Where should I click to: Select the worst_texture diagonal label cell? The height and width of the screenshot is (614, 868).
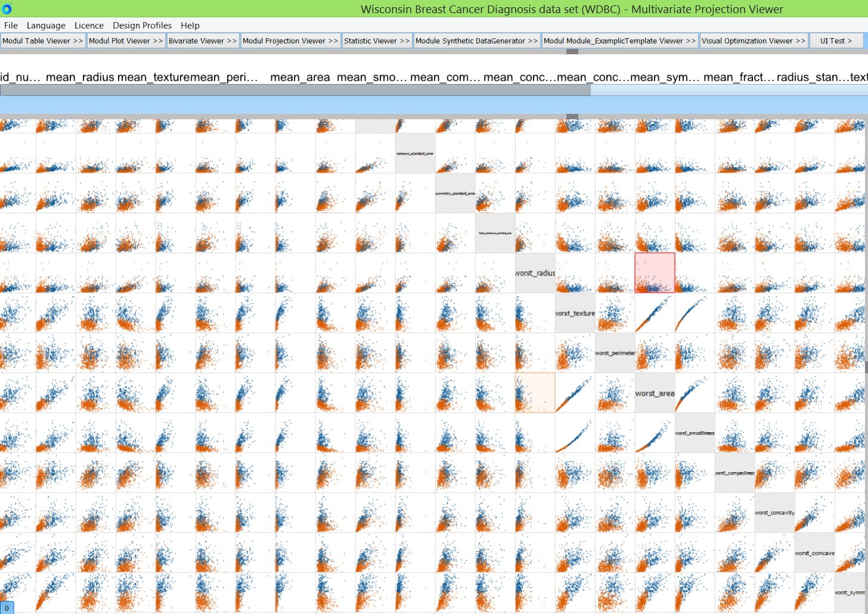pos(575,313)
